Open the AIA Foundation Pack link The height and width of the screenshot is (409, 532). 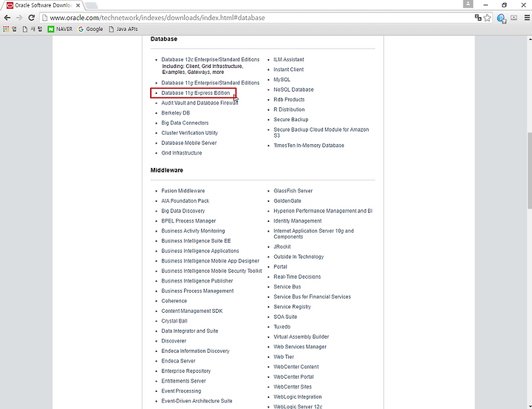(x=185, y=200)
